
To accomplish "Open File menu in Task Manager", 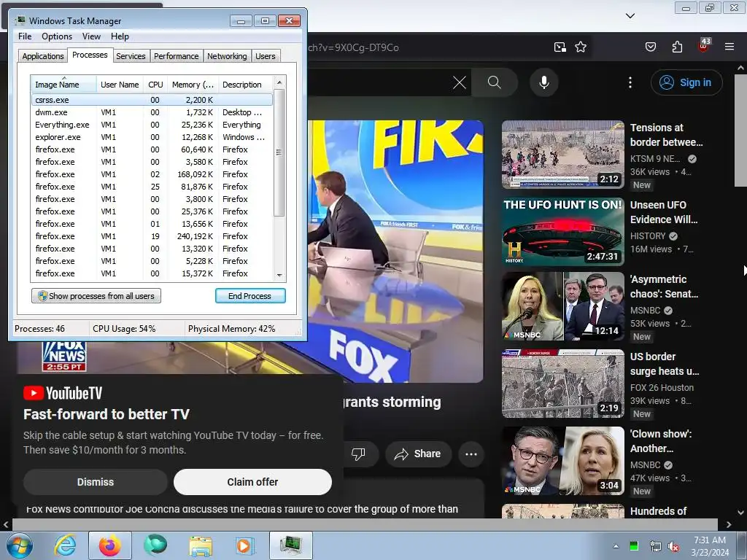I will click(25, 36).
